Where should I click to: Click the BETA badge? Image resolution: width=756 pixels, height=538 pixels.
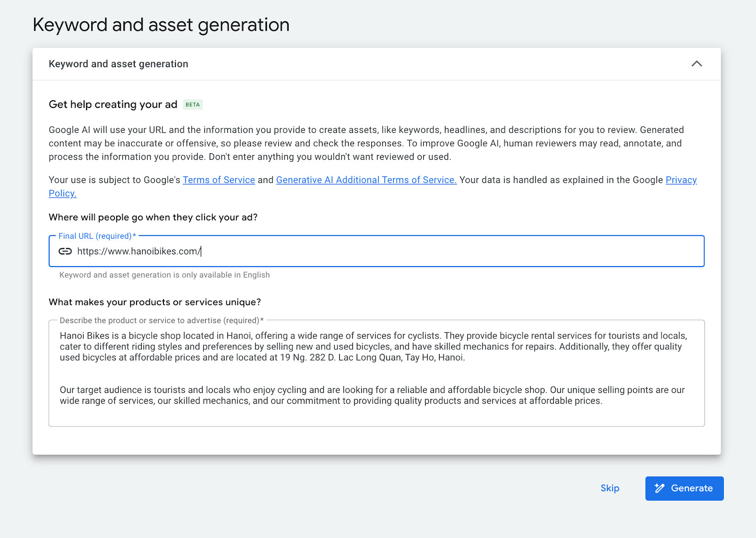pos(193,104)
